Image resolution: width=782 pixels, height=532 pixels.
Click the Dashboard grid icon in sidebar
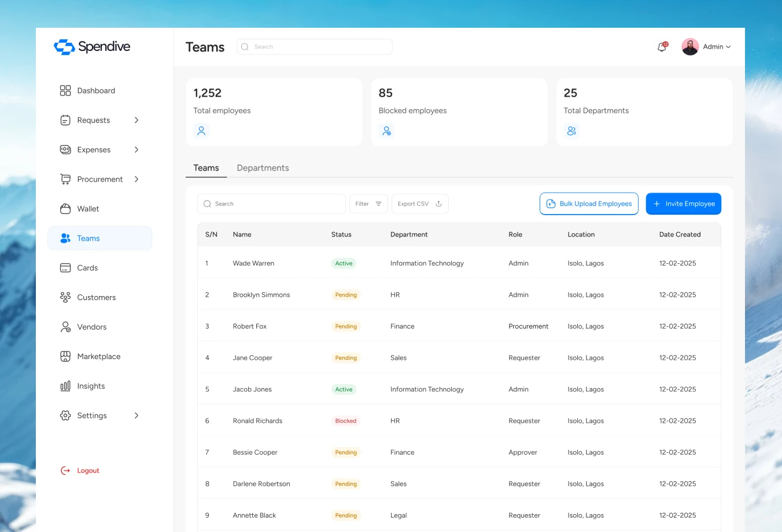[65, 91]
